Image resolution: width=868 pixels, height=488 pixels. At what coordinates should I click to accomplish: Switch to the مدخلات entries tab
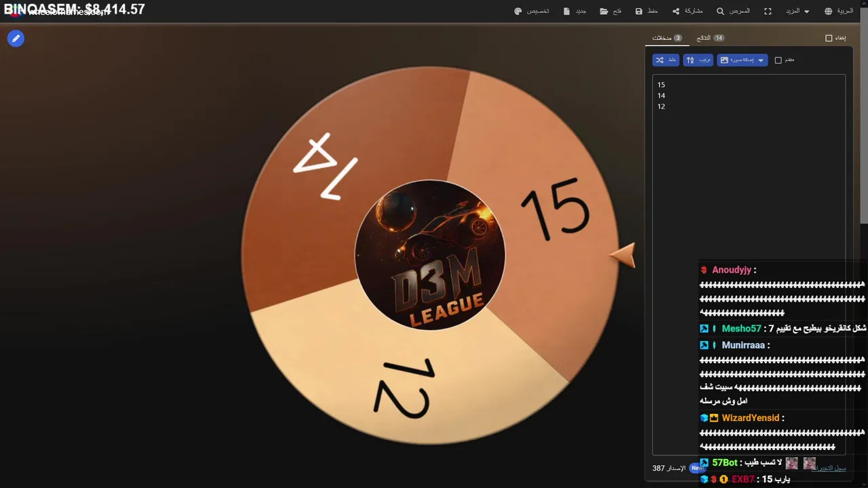tap(667, 38)
